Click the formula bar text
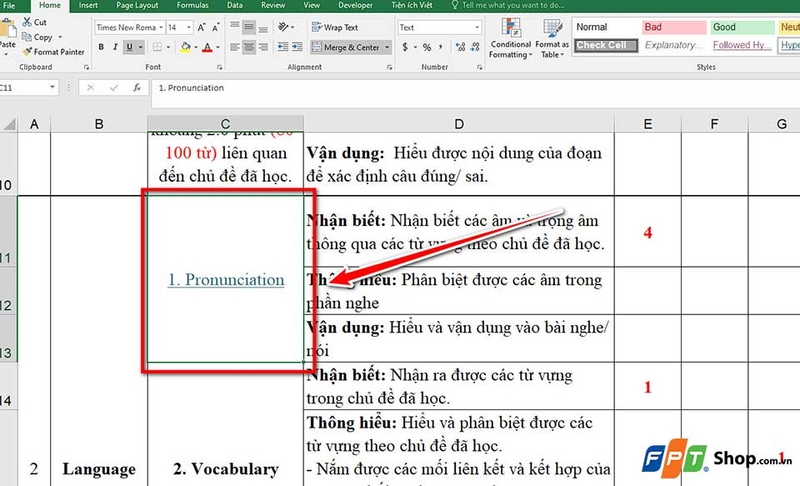The width and height of the screenshot is (800, 486). coord(191,88)
